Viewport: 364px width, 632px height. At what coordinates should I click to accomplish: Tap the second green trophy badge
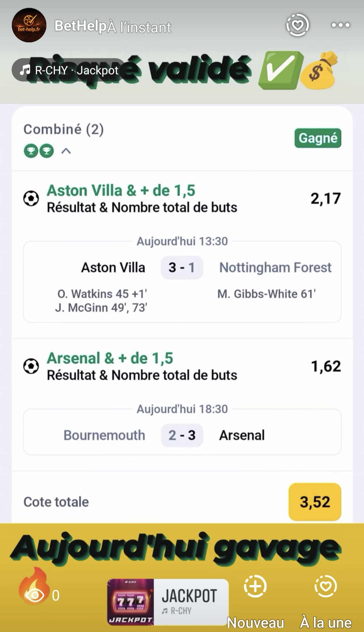(46, 151)
